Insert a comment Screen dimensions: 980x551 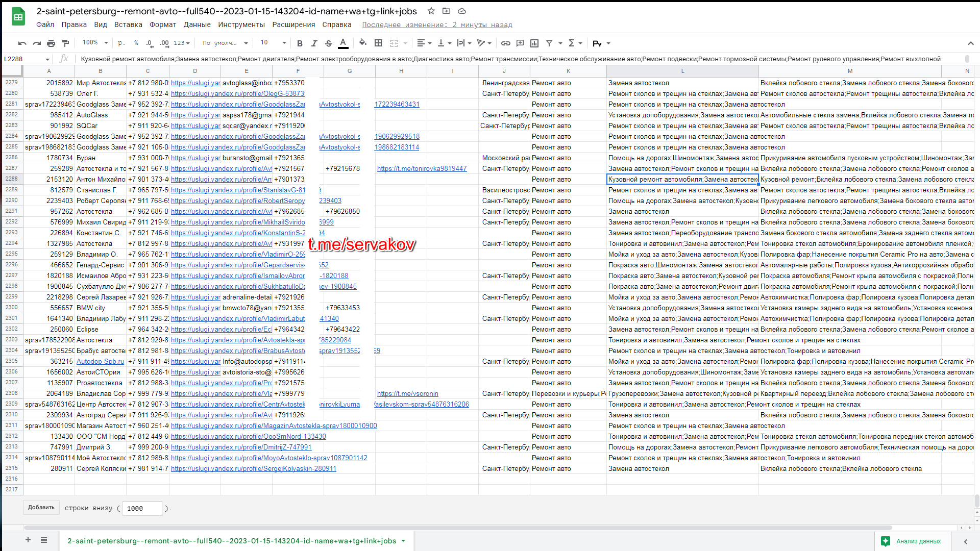(520, 43)
